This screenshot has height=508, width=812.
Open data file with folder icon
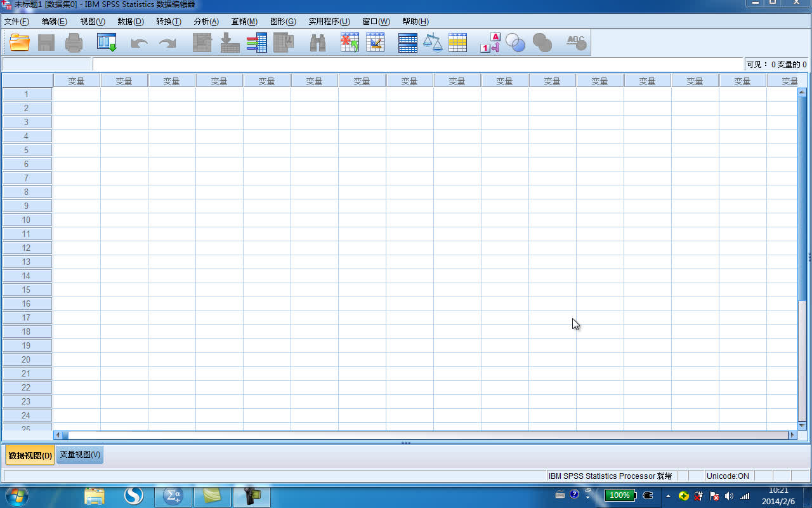pos(20,43)
